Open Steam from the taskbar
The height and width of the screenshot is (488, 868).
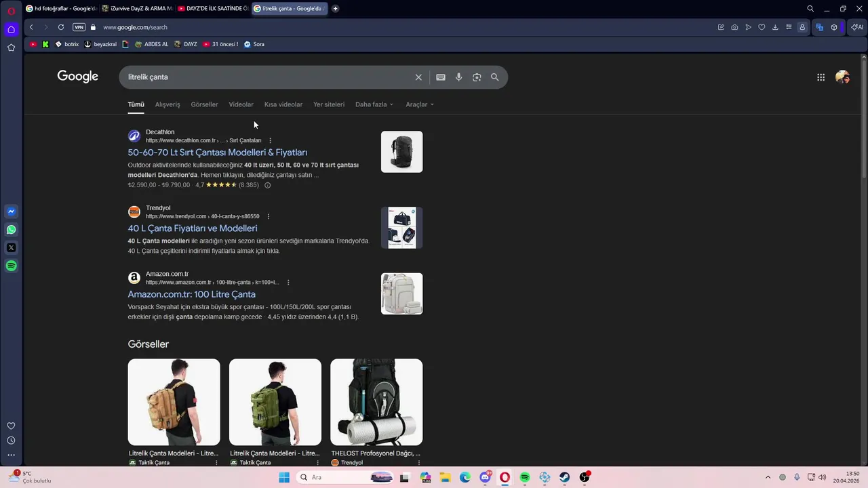pyautogui.click(x=564, y=477)
